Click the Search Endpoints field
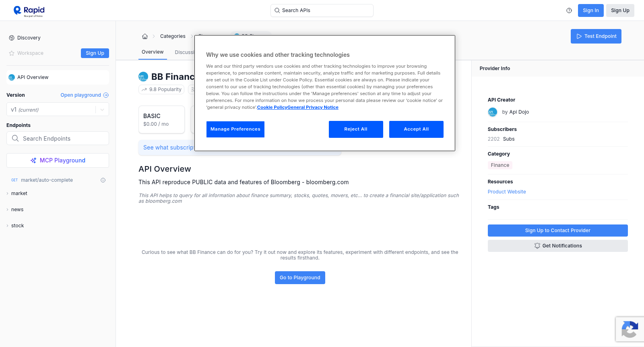 coord(58,138)
